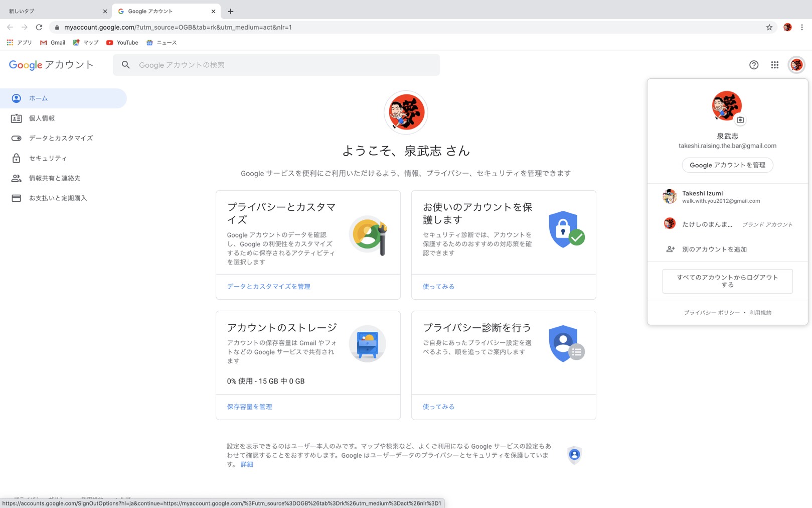Open セキュリティ in the sidebar

63,158
